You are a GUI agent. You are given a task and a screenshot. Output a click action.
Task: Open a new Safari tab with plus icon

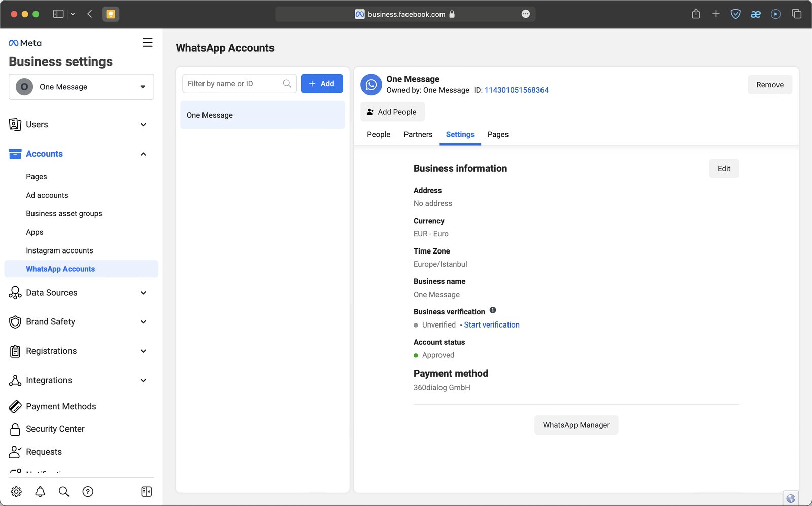click(x=716, y=14)
